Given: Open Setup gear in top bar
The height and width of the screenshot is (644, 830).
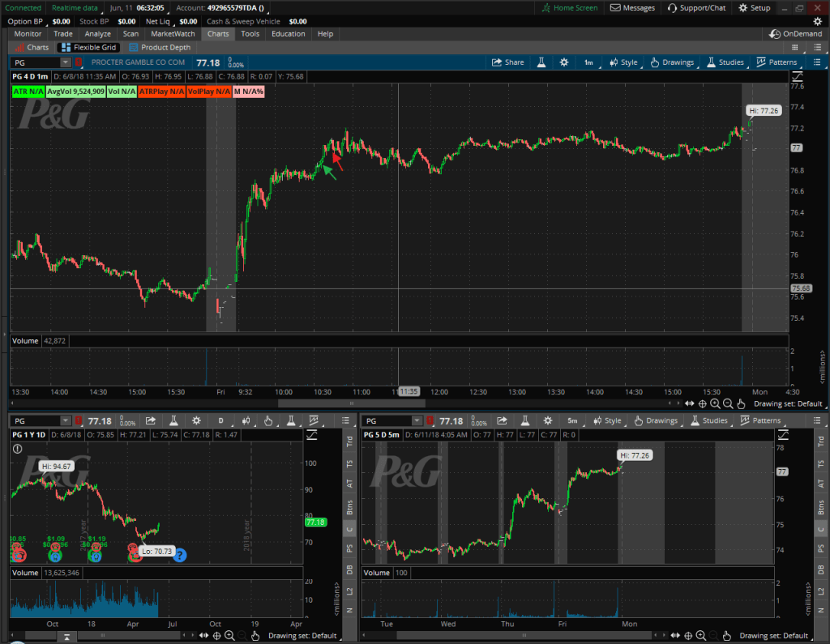Looking at the screenshot, I should point(755,8).
